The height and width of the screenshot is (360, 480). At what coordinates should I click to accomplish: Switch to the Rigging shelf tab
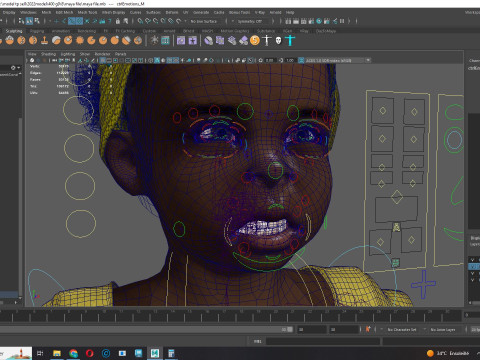point(37,31)
